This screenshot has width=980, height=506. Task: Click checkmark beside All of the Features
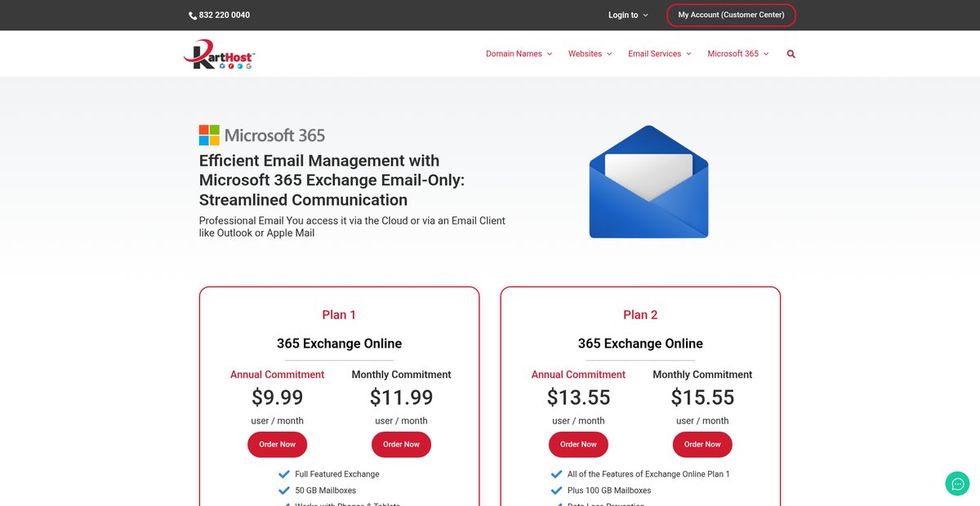[x=557, y=474]
